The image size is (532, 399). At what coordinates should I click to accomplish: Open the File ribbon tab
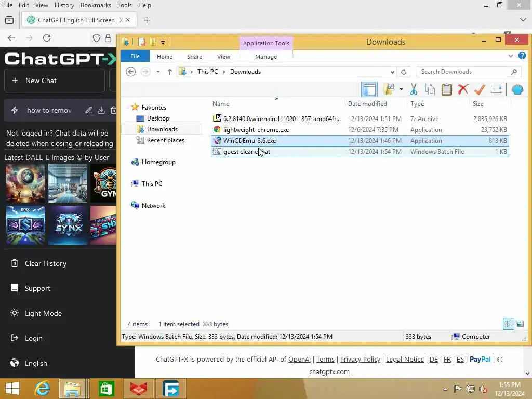(x=135, y=56)
